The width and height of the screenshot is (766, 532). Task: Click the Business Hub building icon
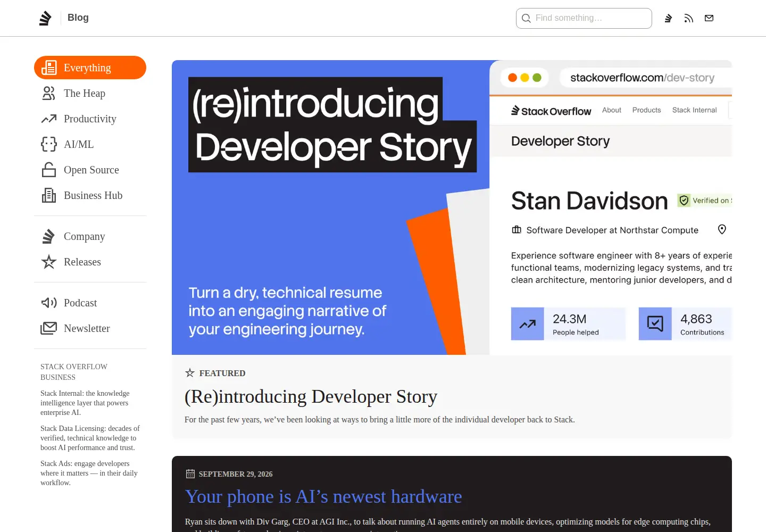(x=49, y=195)
